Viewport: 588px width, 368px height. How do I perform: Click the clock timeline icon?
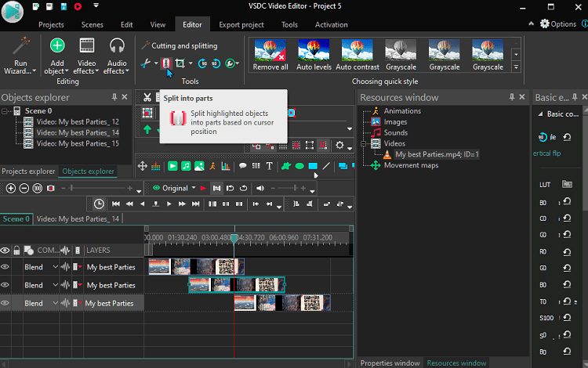tap(99, 204)
